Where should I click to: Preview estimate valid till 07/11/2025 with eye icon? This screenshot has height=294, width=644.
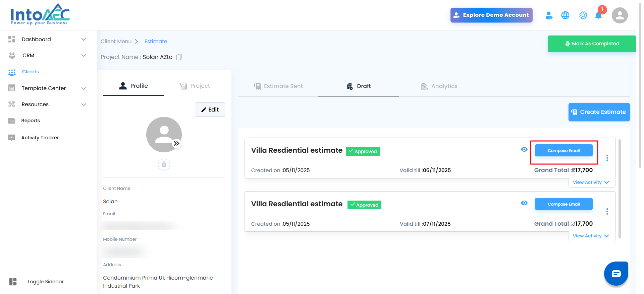524,203
